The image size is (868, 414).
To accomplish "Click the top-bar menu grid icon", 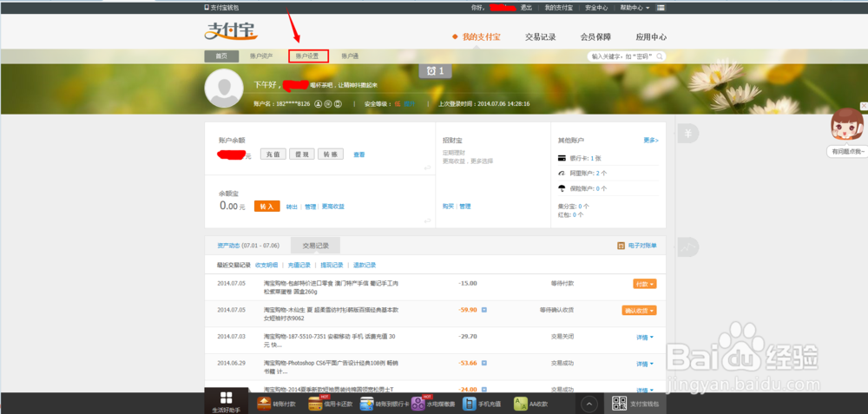I will click(661, 8).
